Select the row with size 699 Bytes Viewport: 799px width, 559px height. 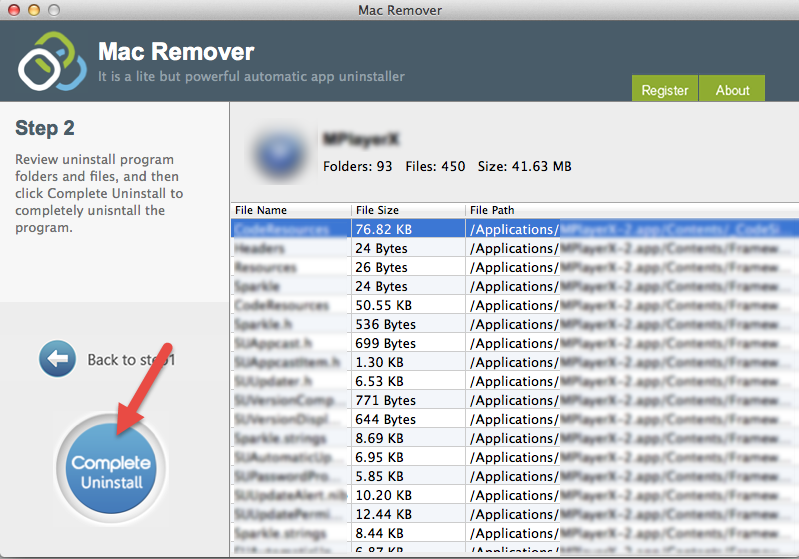coord(515,343)
